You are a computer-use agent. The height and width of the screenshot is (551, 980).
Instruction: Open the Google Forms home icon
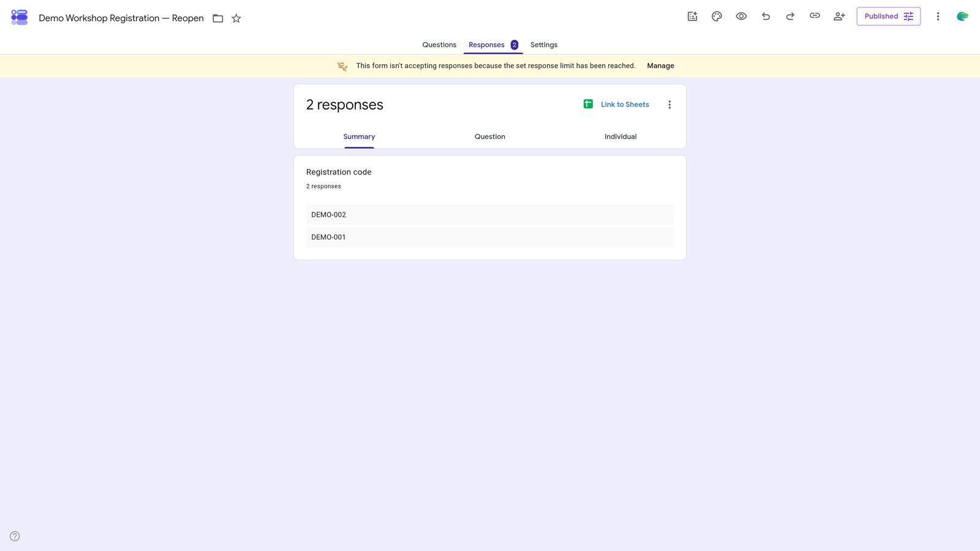20,17
